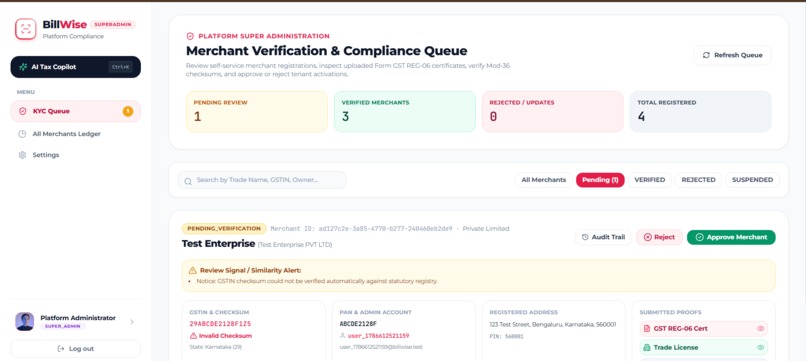Click the Platform Administrator avatar
This screenshot has height=361, width=806.
pyautogui.click(x=25, y=321)
